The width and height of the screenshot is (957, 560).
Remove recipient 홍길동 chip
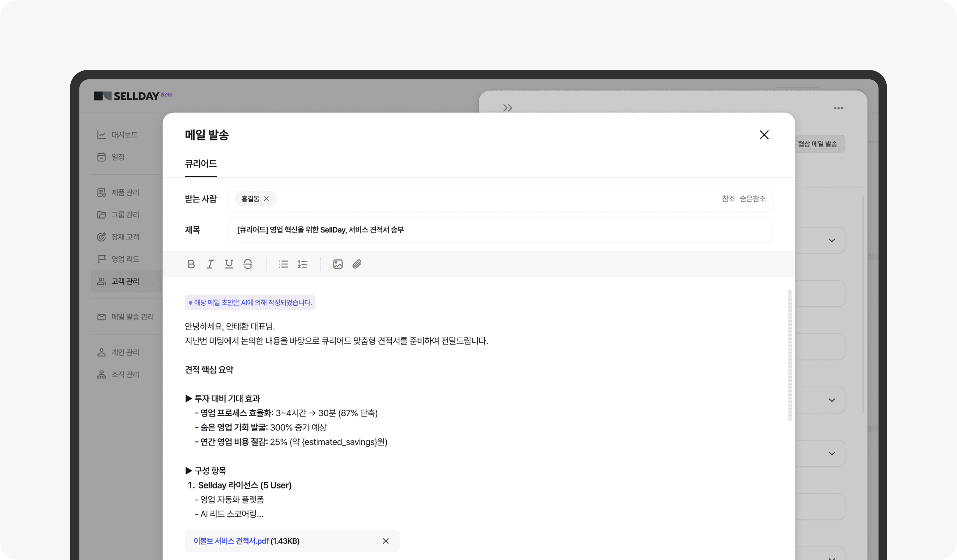(x=266, y=199)
